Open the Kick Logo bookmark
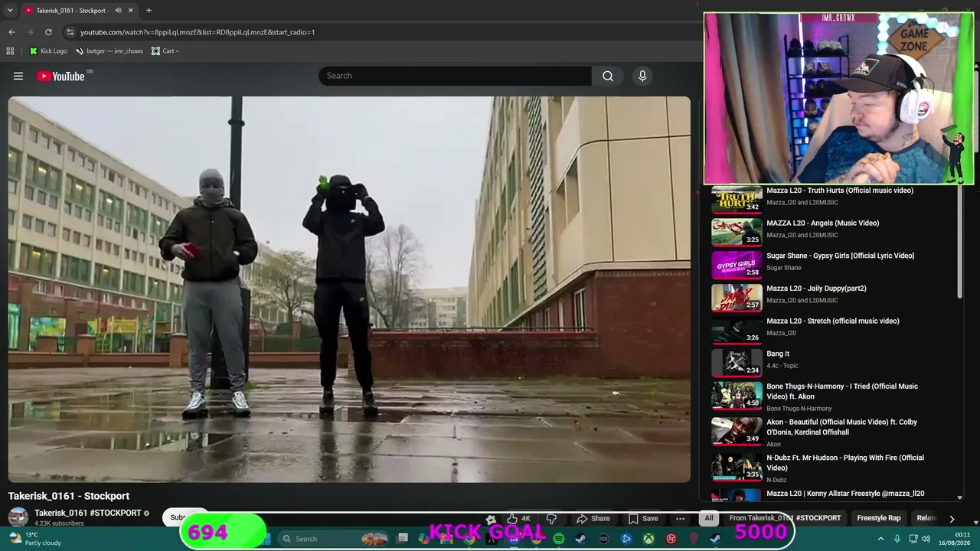Viewport: 980px width, 551px height. point(48,51)
